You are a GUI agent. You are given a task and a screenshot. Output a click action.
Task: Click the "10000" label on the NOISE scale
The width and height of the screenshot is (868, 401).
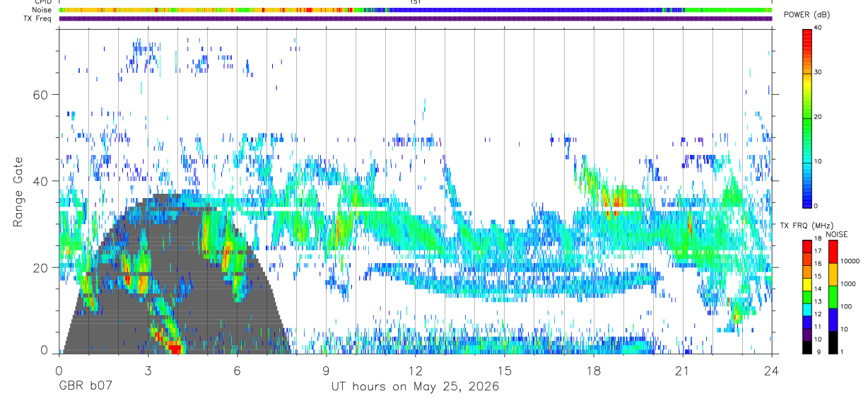850,261
